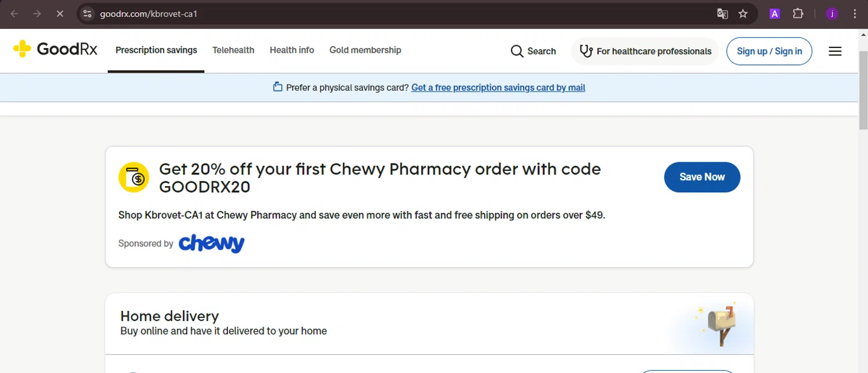Open the Telehealth menu item
Screen dimensions: 868x373
point(233,50)
